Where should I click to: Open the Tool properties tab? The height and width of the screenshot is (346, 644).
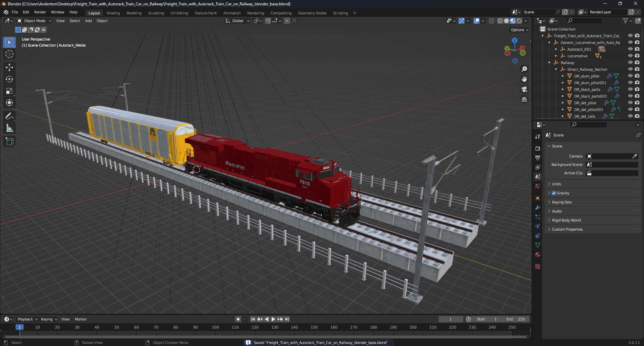tap(538, 136)
